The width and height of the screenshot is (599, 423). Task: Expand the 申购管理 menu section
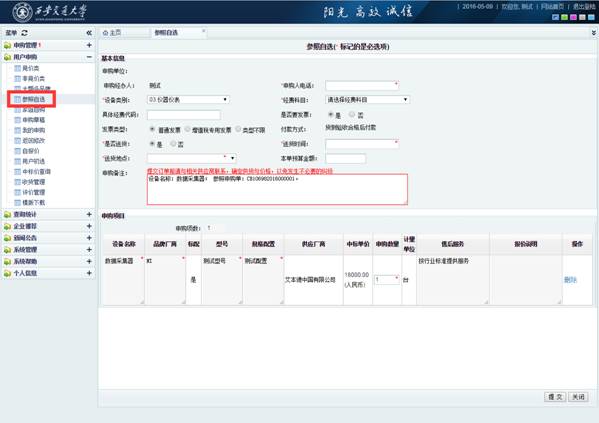(89, 45)
